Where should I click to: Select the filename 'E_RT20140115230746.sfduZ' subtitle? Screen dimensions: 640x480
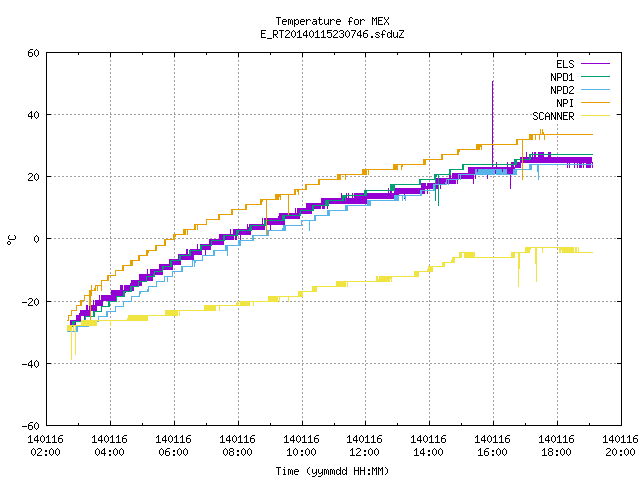(332, 34)
